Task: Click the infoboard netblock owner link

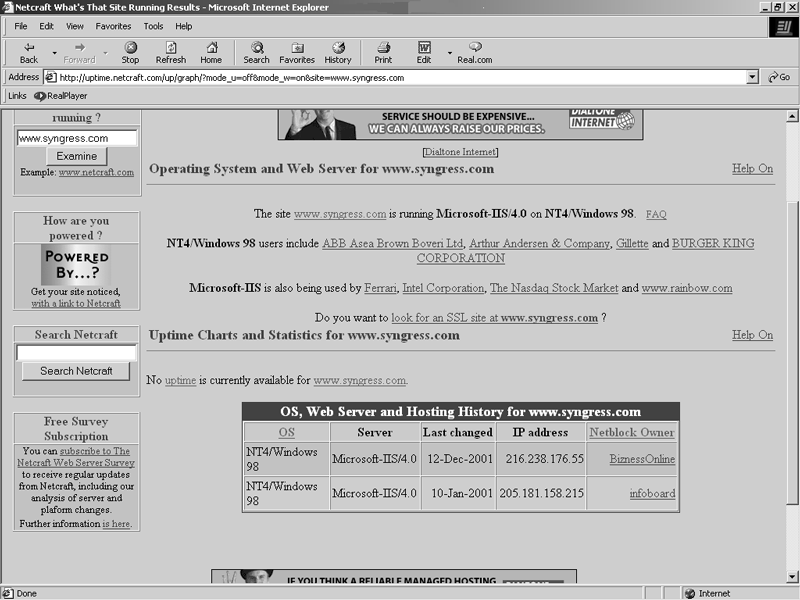Action: coord(652,494)
